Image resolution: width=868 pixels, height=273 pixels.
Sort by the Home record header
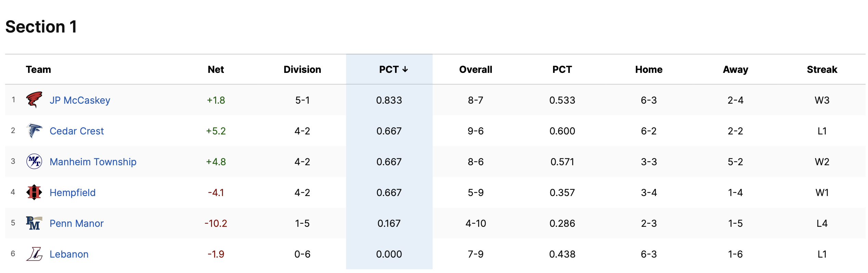[649, 69]
